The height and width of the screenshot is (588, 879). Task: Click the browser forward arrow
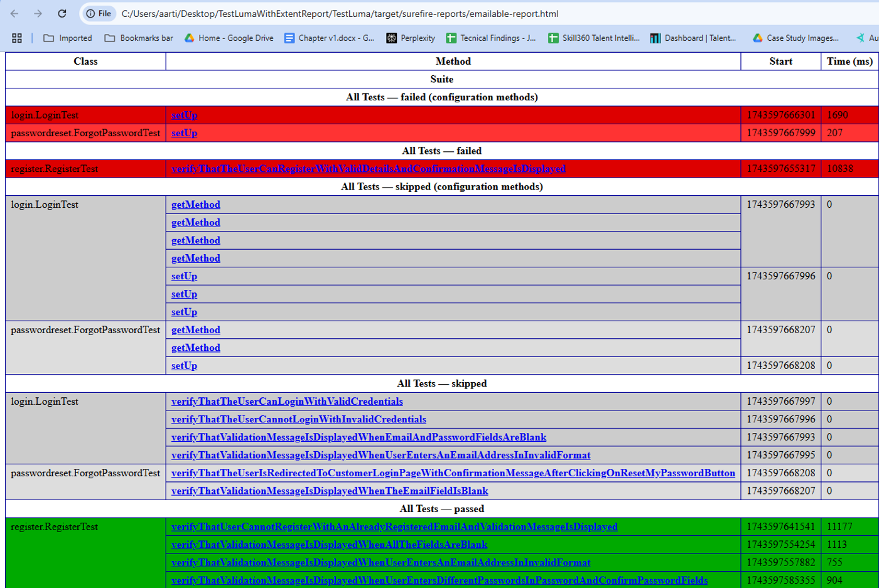(38, 13)
